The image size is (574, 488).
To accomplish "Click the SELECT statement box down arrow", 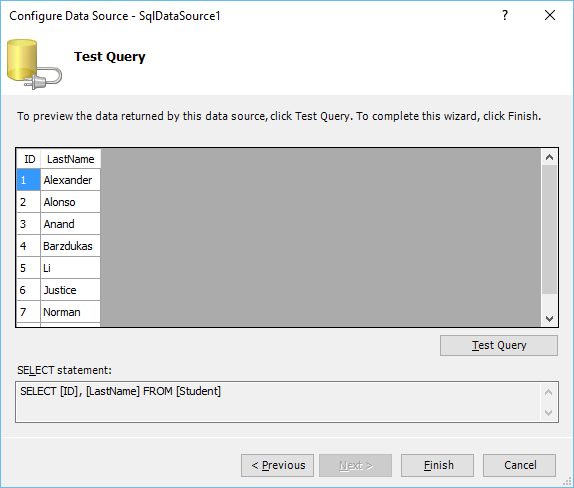I will [548, 413].
